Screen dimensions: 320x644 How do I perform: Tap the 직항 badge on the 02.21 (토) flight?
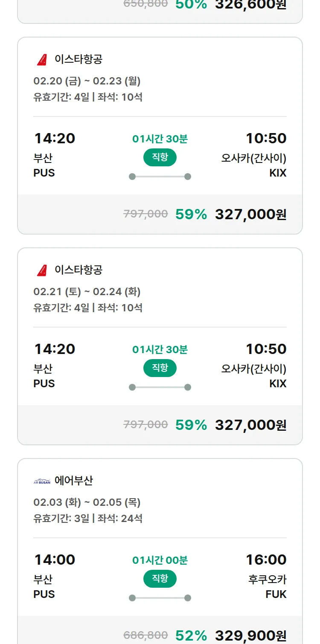[160, 368]
